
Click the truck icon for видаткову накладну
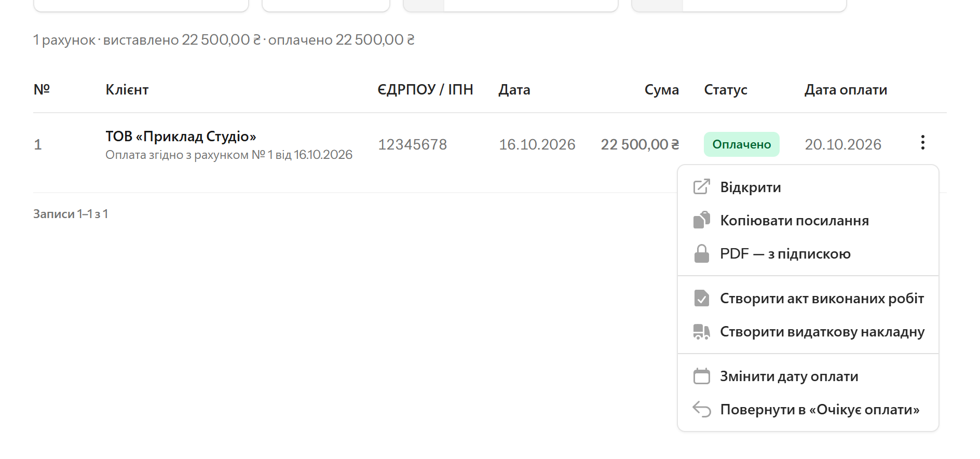[x=702, y=331]
